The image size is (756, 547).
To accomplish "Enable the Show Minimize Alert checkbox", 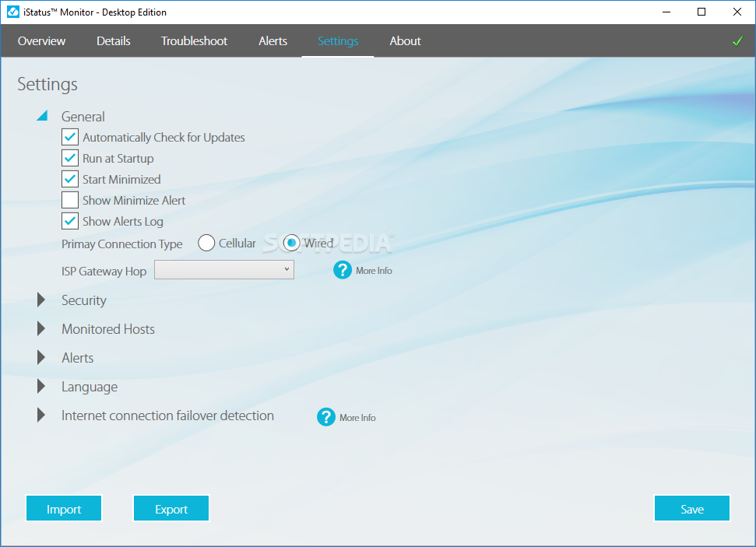I will coord(70,200).
